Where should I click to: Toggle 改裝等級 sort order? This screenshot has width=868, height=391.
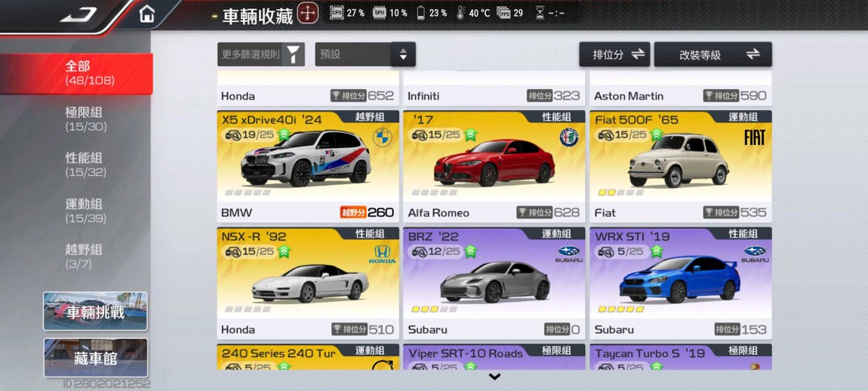click(x=713, y=54)
